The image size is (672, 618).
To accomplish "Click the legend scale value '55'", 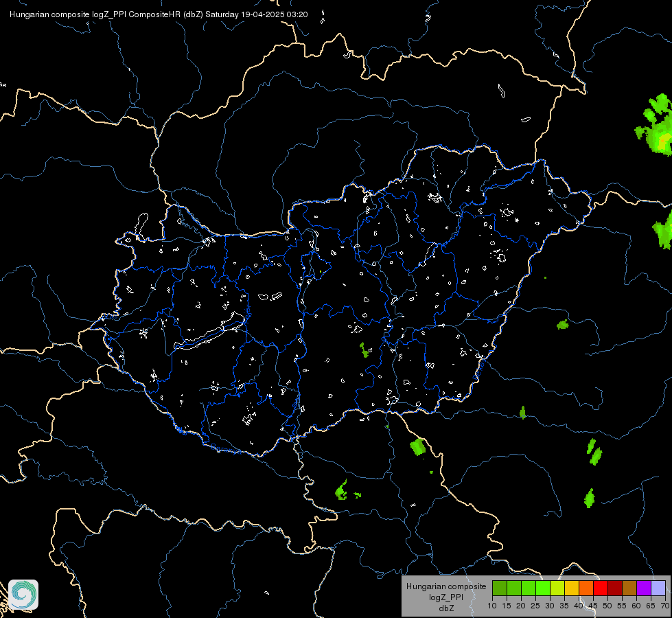I will pyautogui.click(x=622, y=606).
